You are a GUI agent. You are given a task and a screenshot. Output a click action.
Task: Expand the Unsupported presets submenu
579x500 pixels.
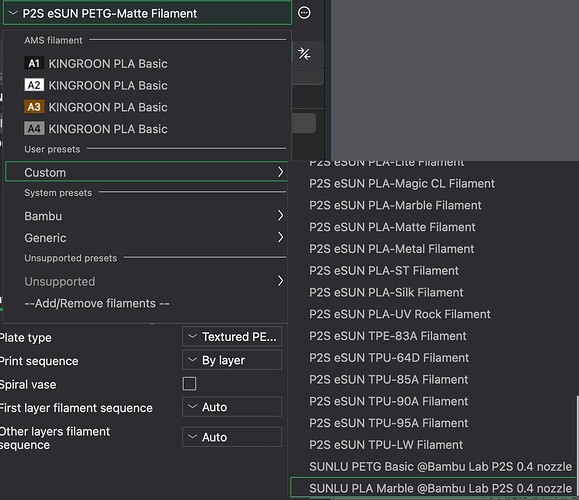147,281
